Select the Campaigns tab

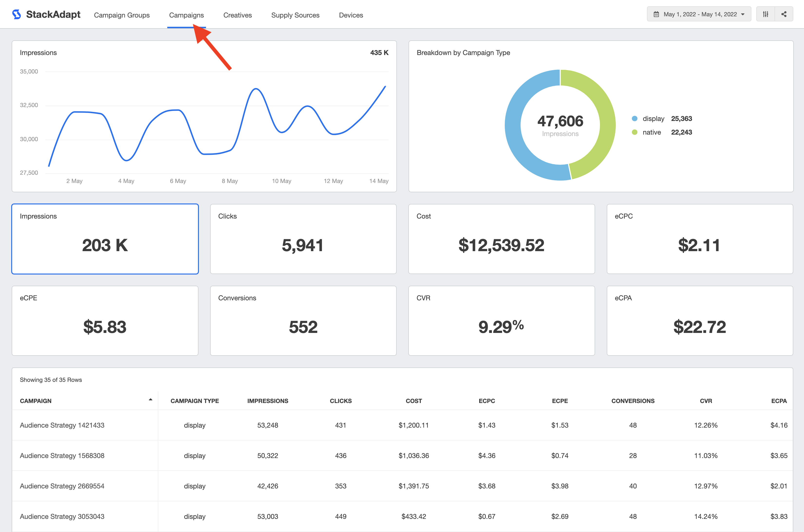(x=187, y=14)
